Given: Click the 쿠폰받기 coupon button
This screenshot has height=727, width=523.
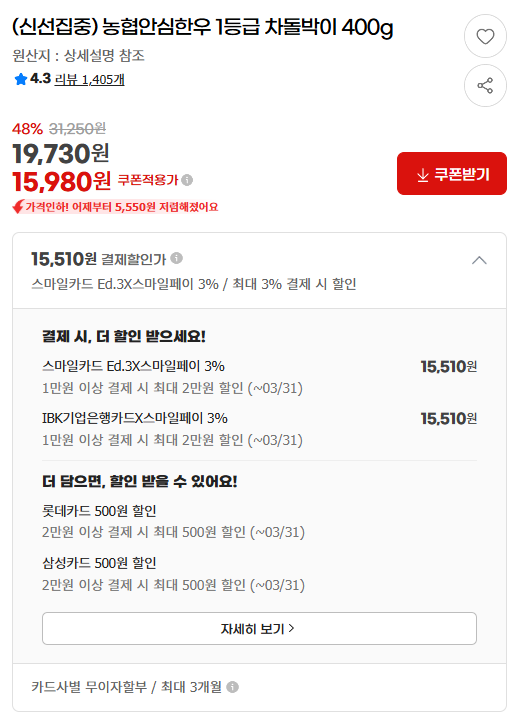Looking at the screenshot, I should coord(452,173).
